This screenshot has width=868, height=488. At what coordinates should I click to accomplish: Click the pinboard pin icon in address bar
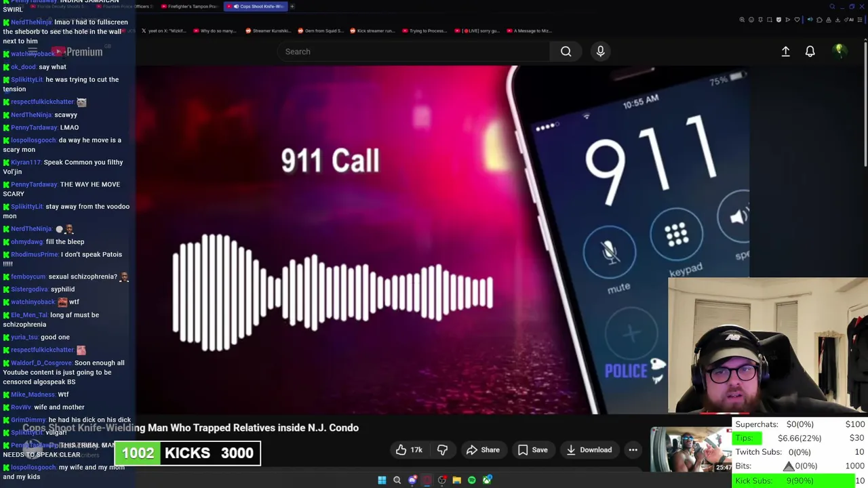[760, 20]
